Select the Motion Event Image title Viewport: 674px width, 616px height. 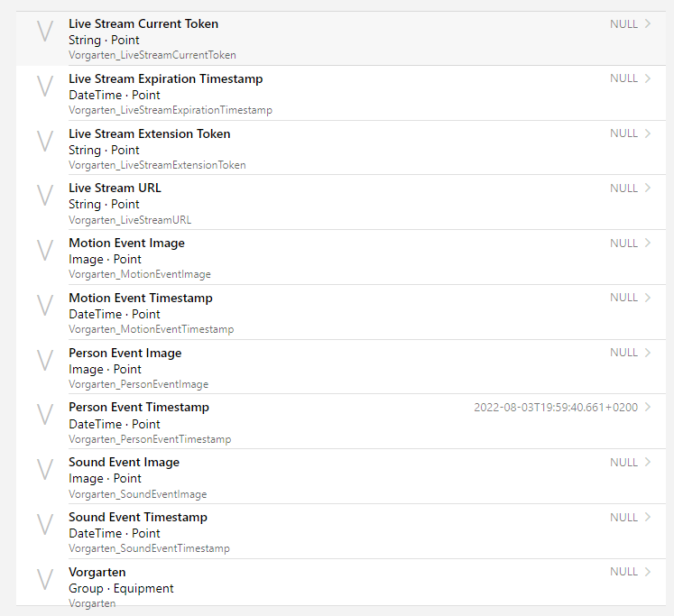coord(126,244)
